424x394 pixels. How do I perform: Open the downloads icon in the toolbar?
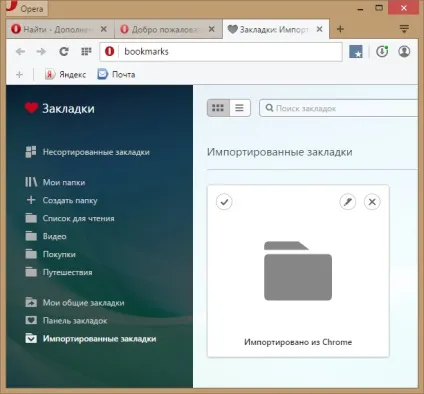[382, 52]
